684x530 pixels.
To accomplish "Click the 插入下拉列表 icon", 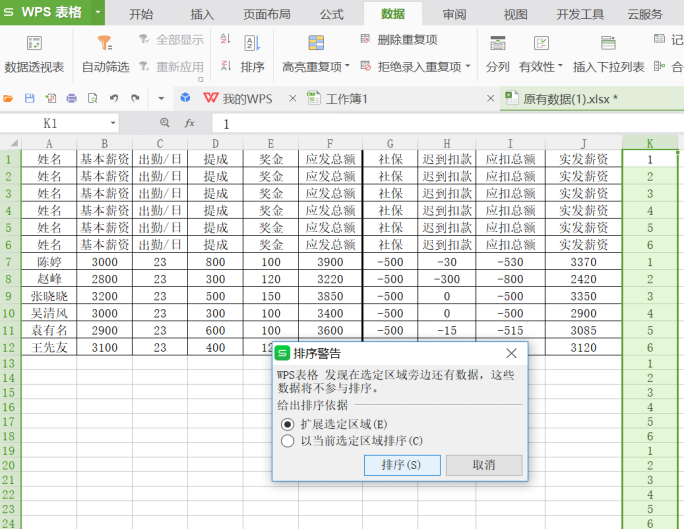I will point(608,44).
